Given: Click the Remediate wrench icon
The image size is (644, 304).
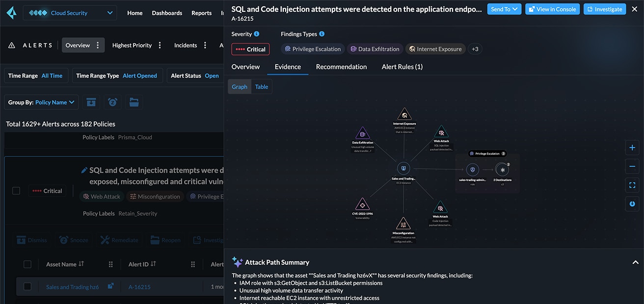Looking at the screenshot, I should point(106,240).
